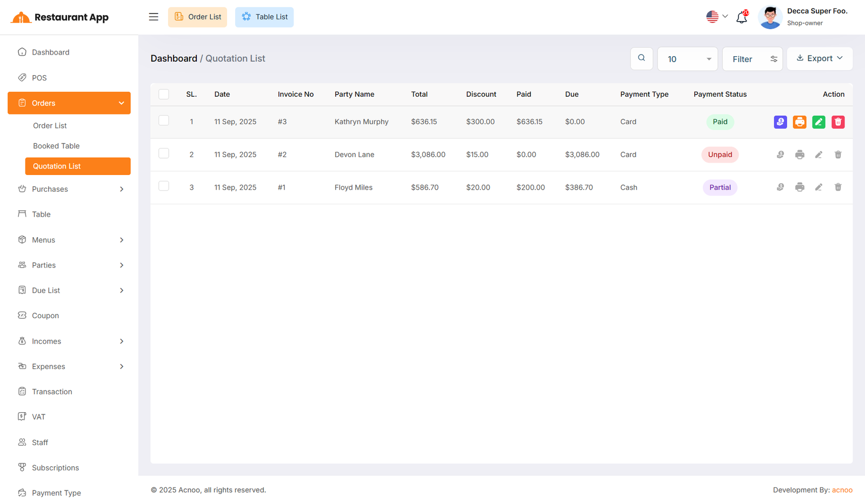Open the Dashboard sidebar item
865x504 pixels.
[50, 52]
